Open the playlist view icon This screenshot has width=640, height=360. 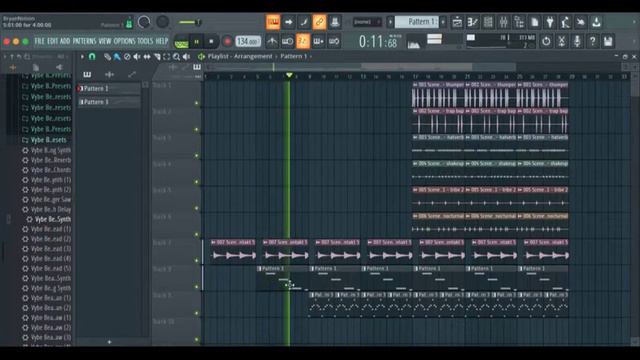click(x=457, y=22)
